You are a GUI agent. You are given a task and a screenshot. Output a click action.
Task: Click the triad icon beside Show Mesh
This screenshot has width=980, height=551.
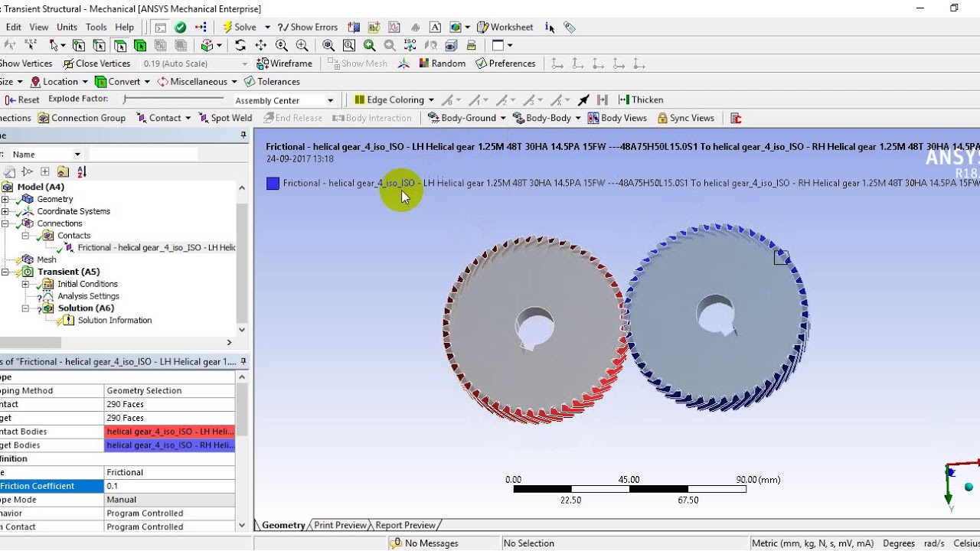pyautogui.click(x=403, y=64)
